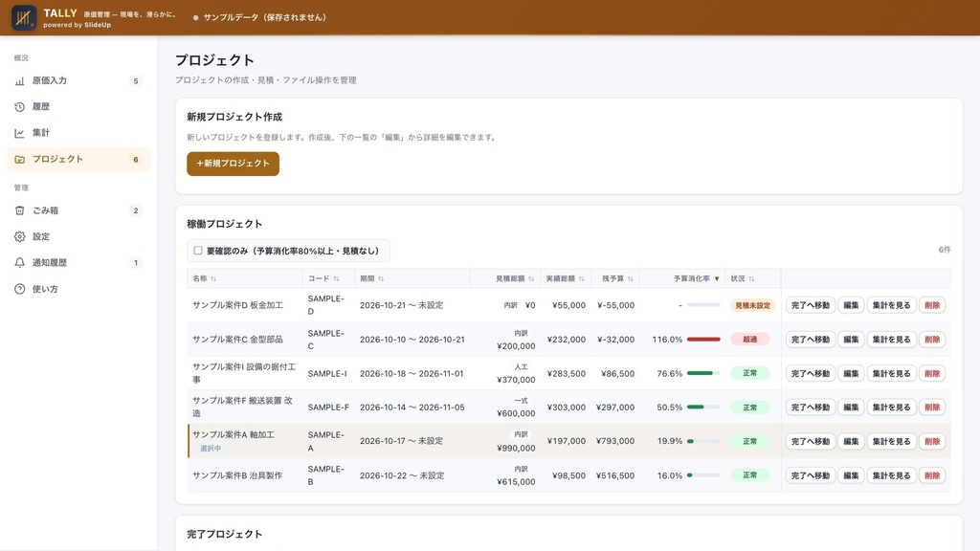This screenshot has width=980, height=551.
Task: Click サンプルデータ（保存されません）in header
Action: tap(265, 17)
